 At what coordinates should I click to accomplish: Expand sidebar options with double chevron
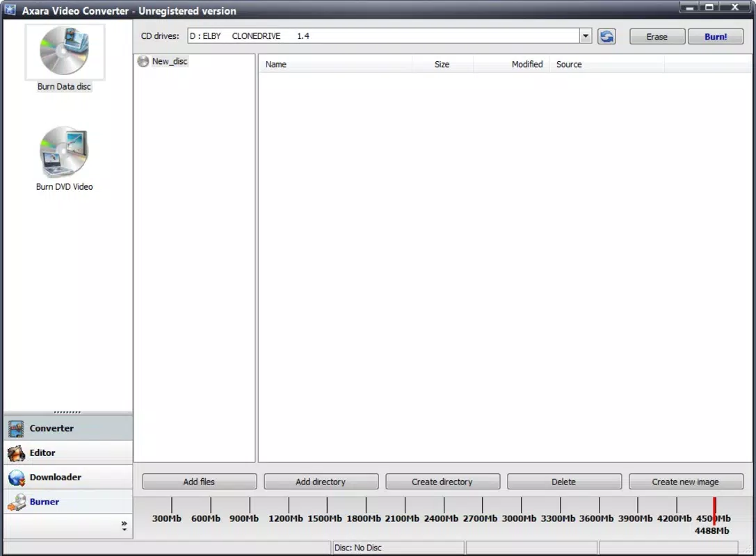coord(124,525)
